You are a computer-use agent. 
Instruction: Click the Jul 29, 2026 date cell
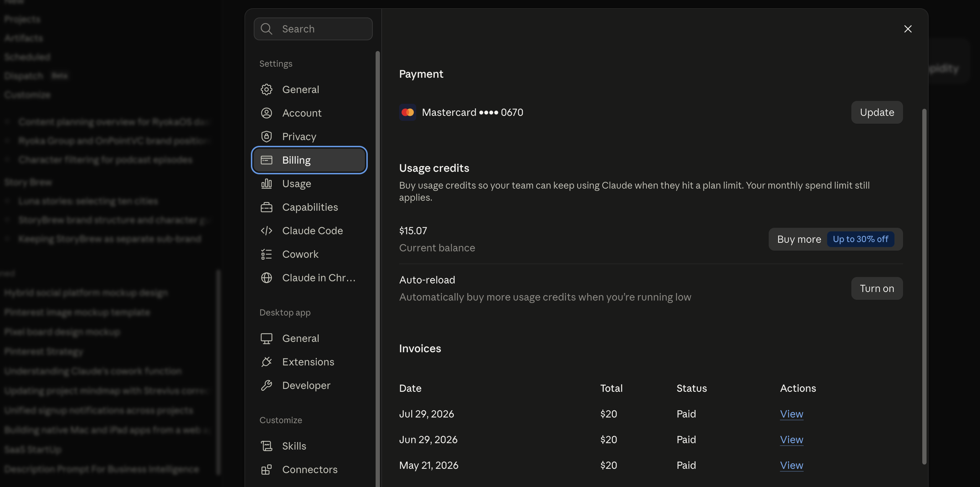427,414
